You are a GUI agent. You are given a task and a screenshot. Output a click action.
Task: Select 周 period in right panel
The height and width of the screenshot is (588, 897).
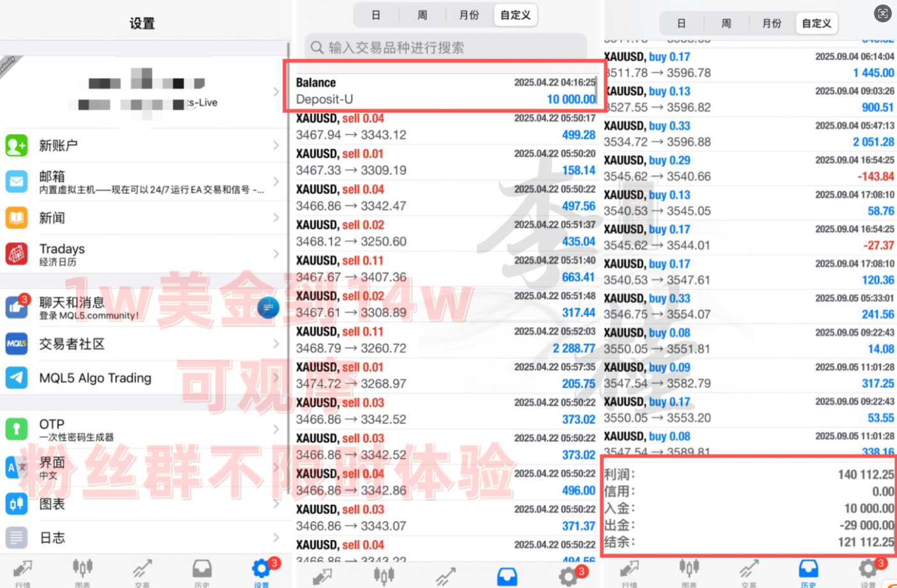(x=726, y=24)
